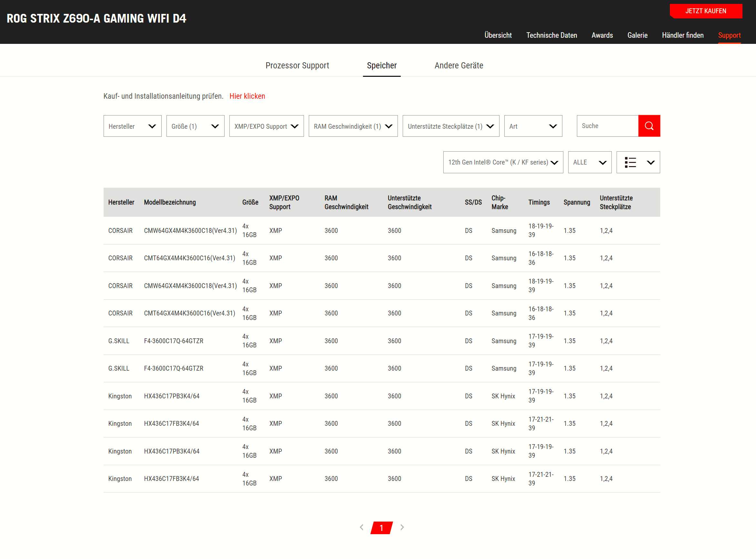
Task: Open Technische Daten in navigation
Action: [x=551, y=35]
